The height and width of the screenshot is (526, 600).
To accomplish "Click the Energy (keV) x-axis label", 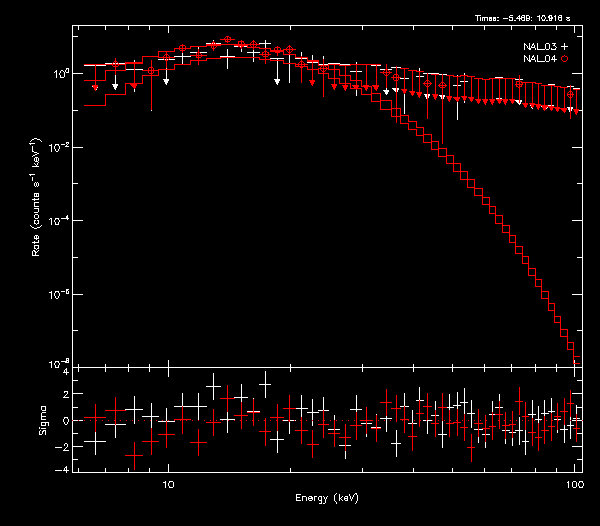I will tap(327, 498).
